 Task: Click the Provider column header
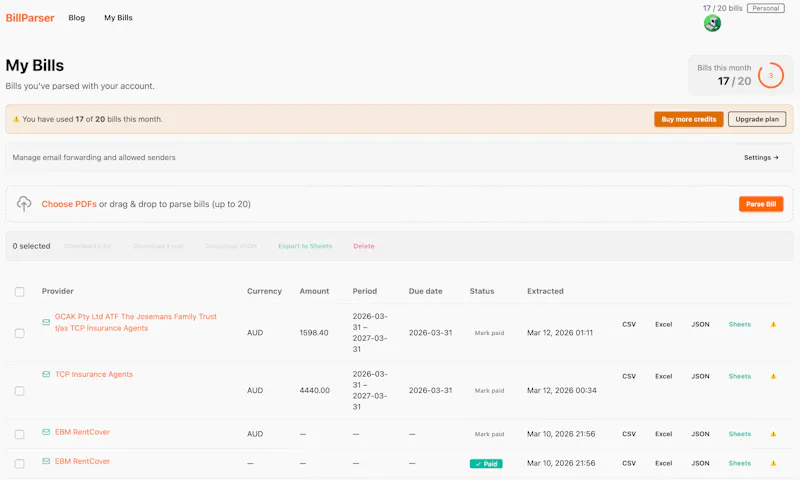[58, 291]
